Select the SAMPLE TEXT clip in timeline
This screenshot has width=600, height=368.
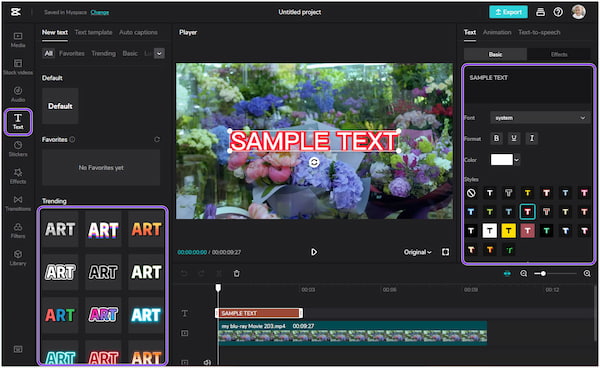pos(259,313)
